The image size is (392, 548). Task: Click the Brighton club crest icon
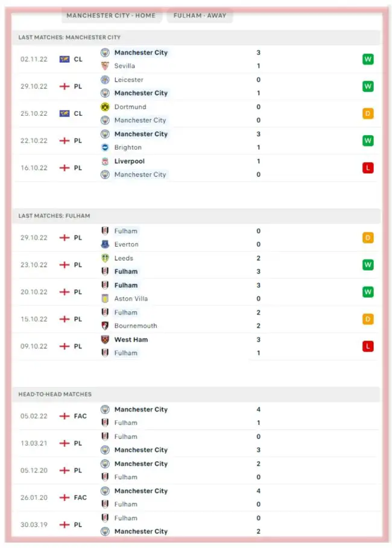(105, 147)
